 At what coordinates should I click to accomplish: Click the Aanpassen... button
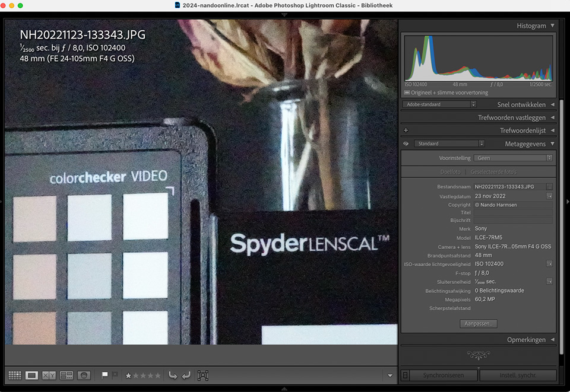[x=479, y=323]
